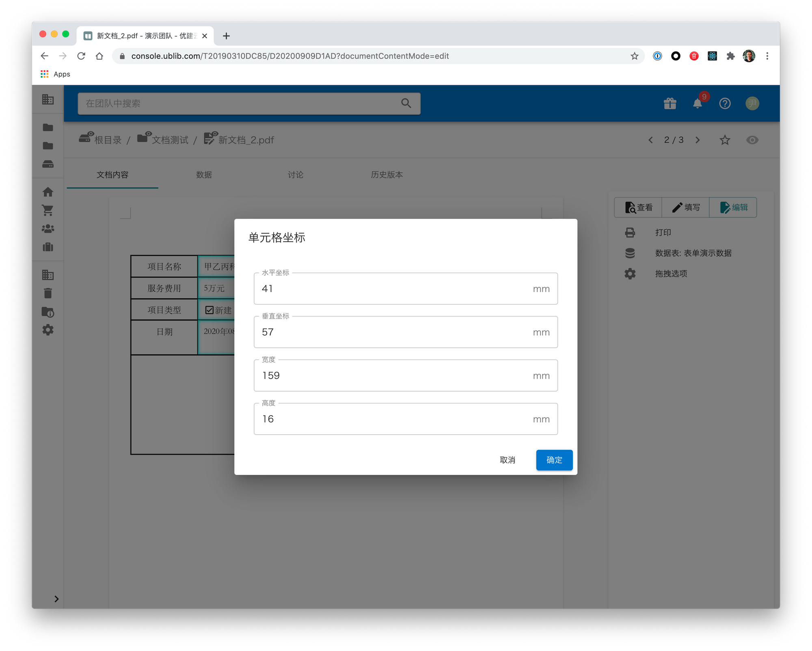Toggle the eye visibility icon near pagination
Screen dimensions: 812x651
pos(752,140)
